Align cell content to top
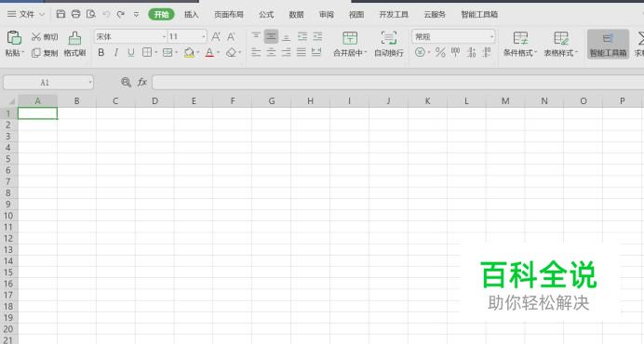Viewport: 644px width, 344px height. point(256,36)
